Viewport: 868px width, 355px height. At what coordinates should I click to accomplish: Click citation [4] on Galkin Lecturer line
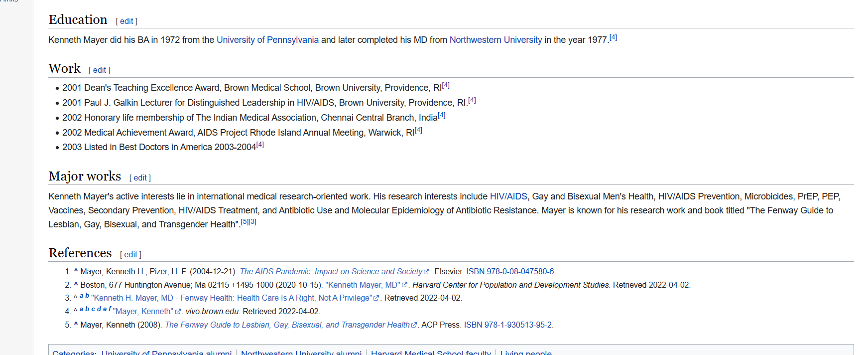click(472, 100)
